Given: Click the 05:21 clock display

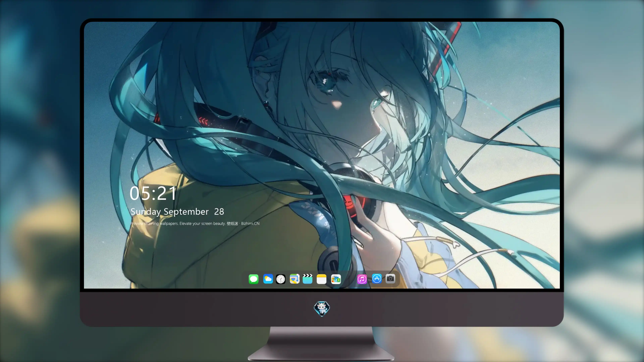Looking at the screenshot, I should tap(153, 193).
